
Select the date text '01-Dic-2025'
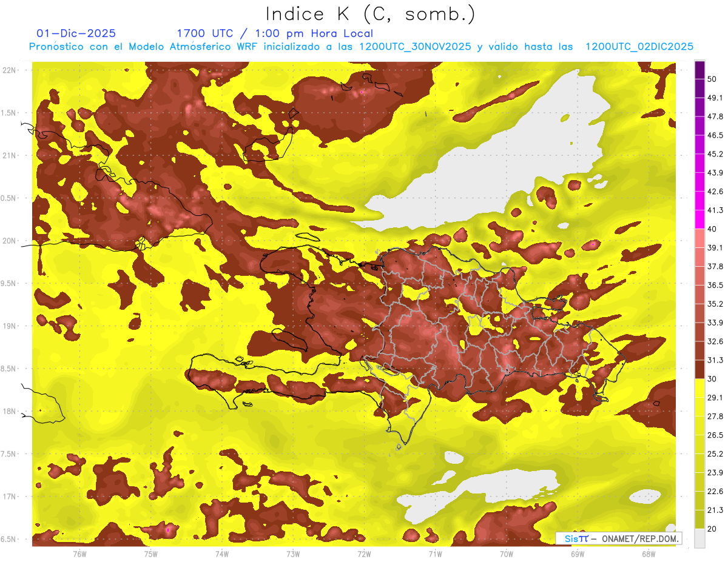(76, 34)
